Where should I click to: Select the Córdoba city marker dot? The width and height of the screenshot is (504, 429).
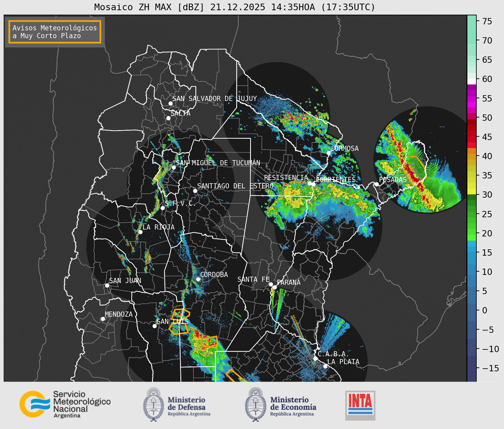[x=198, y=279]
